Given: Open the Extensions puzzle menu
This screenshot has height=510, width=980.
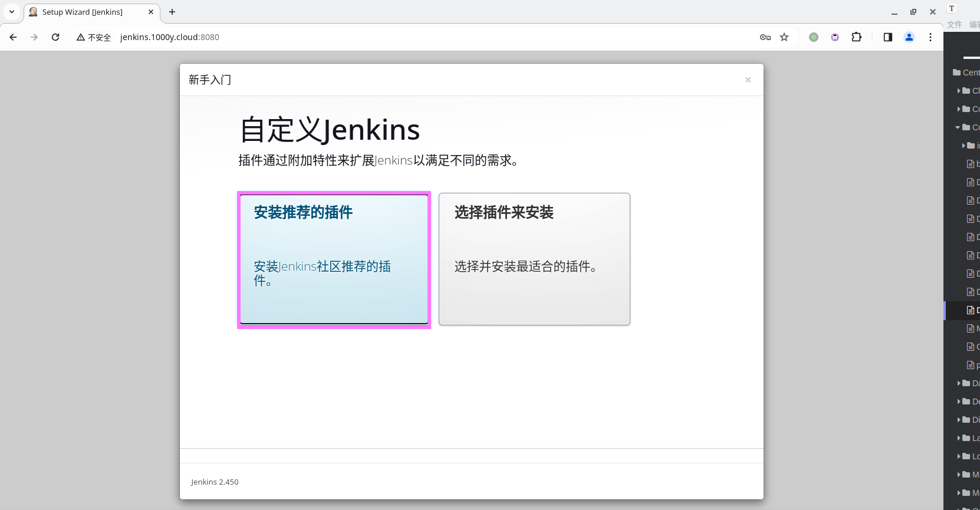Looking at the screenshot, I should 857,37.
